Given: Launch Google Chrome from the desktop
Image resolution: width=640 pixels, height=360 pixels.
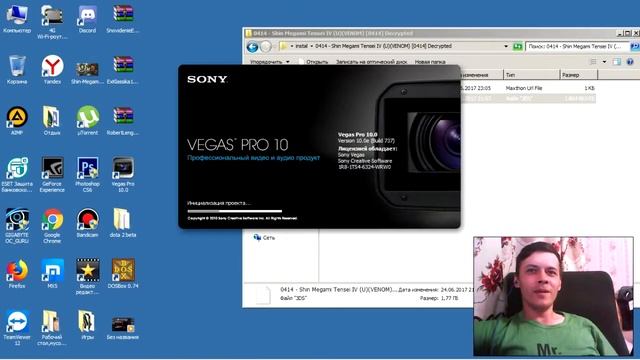Looking at the screenshot, I should click(52, 226).
